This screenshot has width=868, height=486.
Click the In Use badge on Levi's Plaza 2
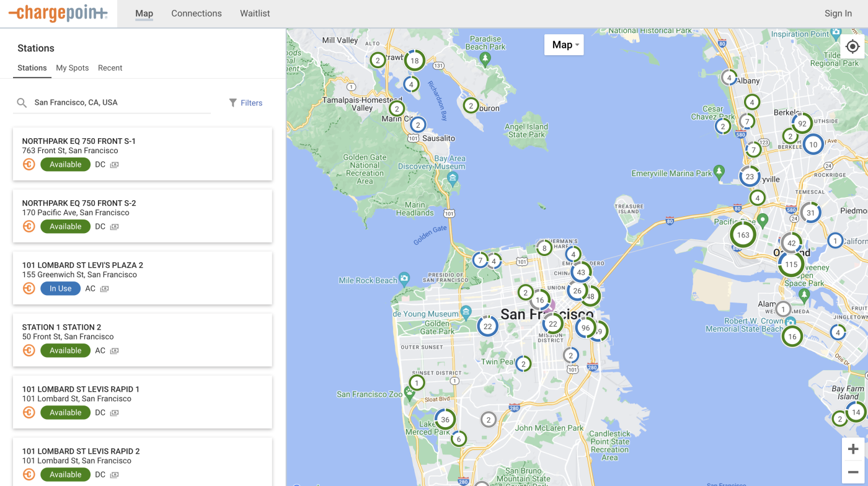click(x=60, y=288)
